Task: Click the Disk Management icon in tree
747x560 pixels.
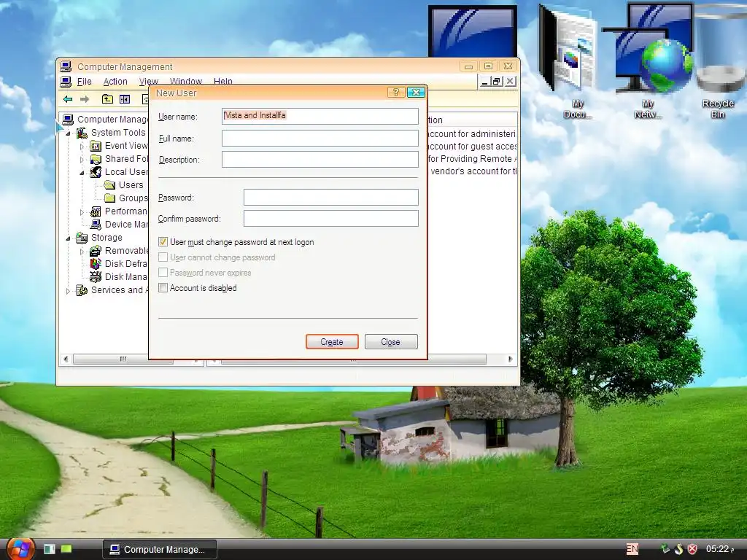Action: pos(96,276)
